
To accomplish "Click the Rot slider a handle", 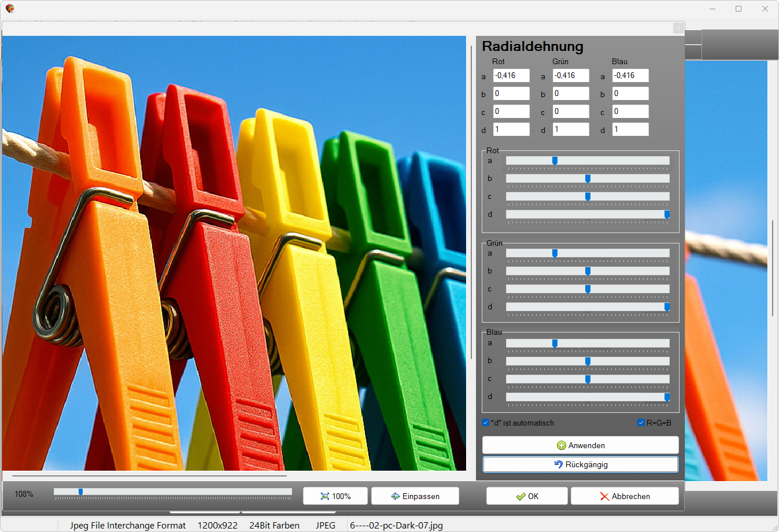I will (555, 161).
